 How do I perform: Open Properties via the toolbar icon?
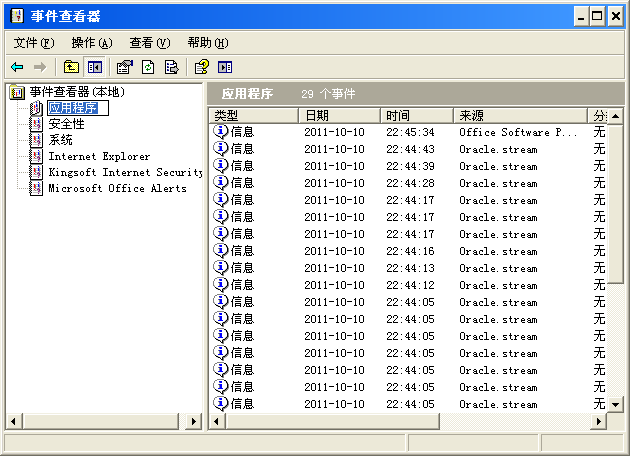(x=124, y=67)
